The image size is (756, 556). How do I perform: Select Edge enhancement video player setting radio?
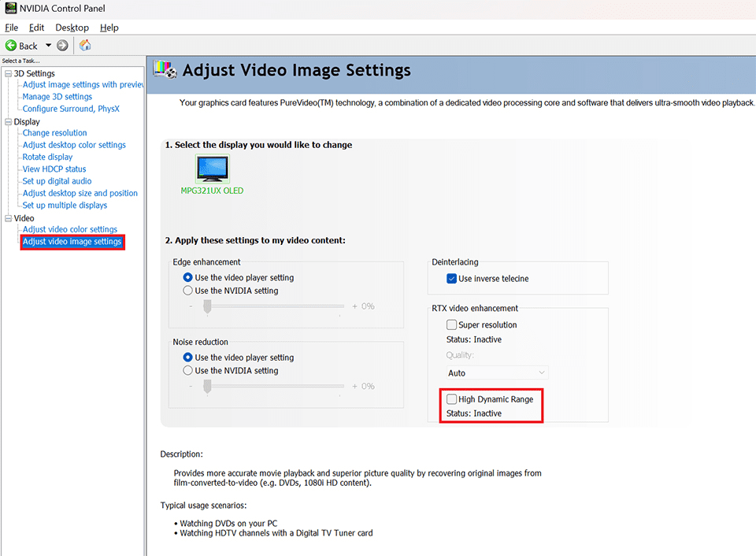[x=187, y=277]
